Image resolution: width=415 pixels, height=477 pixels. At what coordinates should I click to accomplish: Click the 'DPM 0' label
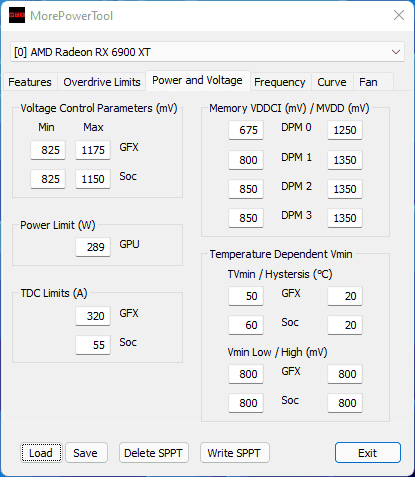pyautogui.click(x=296, y=127)
